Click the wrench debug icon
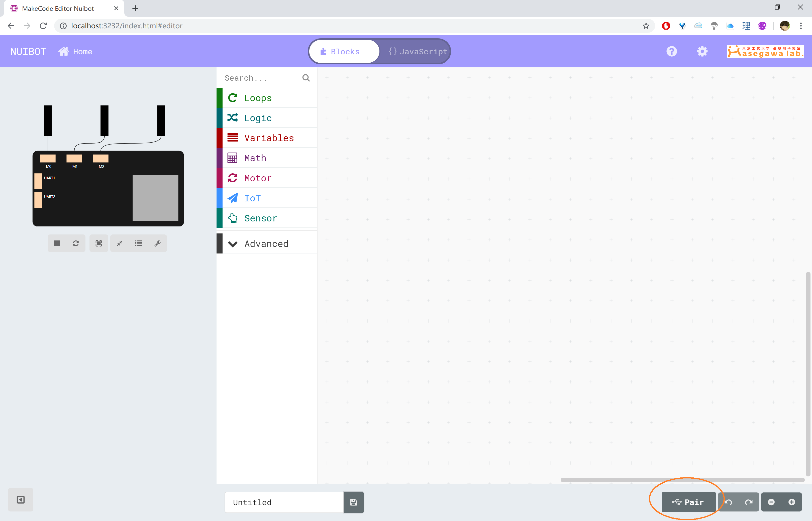812x521 pixels. [157, 243]
